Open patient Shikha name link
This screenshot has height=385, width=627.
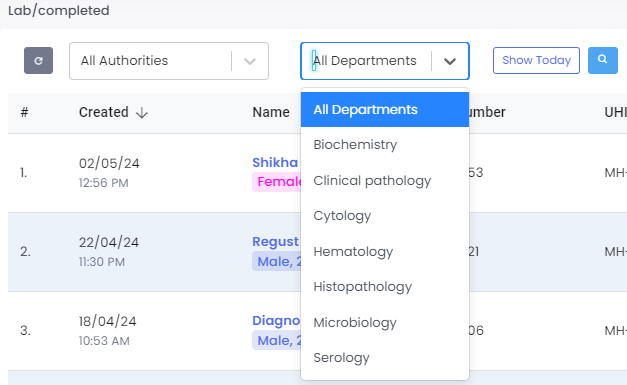275,162
